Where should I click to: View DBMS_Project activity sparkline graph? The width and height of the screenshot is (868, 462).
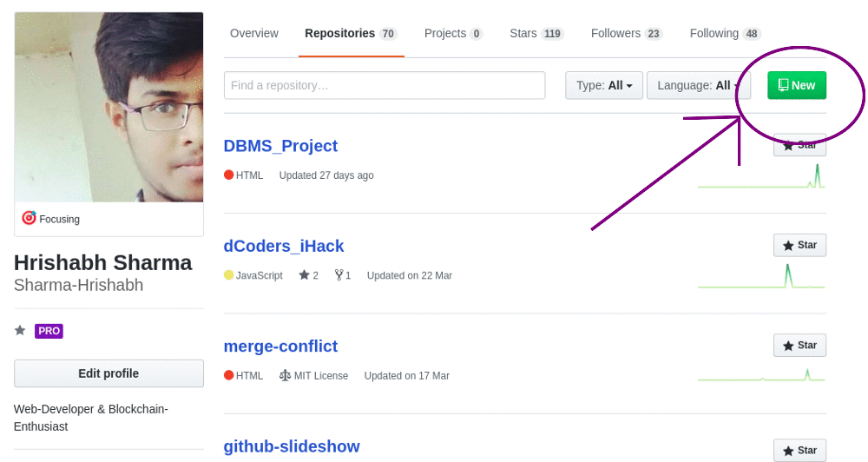pyautogui.click(x=761, y=176)
